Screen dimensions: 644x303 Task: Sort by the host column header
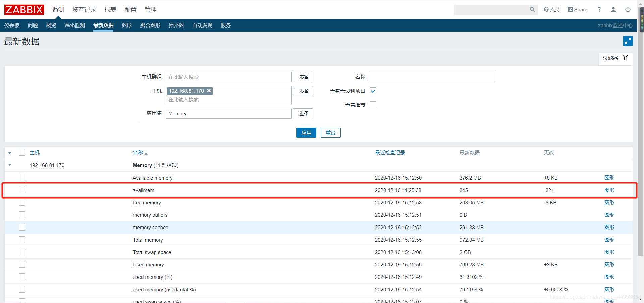(x=35, y=153)
